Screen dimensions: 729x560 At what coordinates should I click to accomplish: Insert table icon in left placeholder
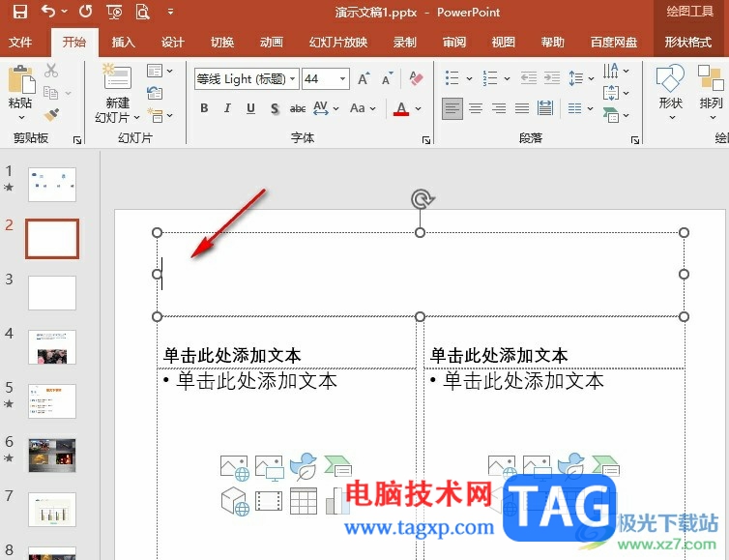(304, 501)
